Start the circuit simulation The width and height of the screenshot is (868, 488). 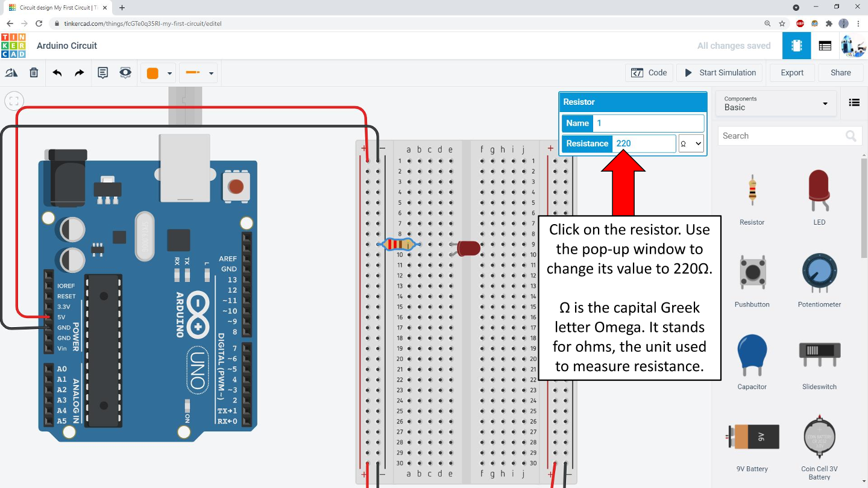tap(719, 72)
